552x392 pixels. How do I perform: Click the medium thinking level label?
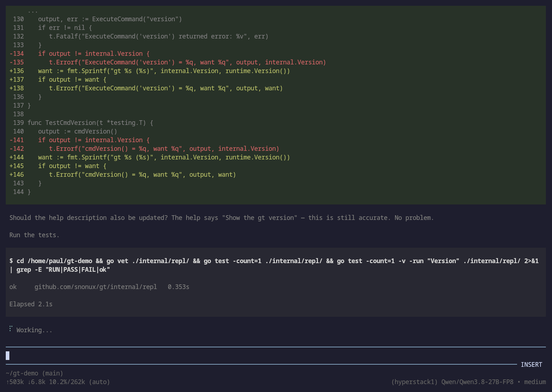535,382
